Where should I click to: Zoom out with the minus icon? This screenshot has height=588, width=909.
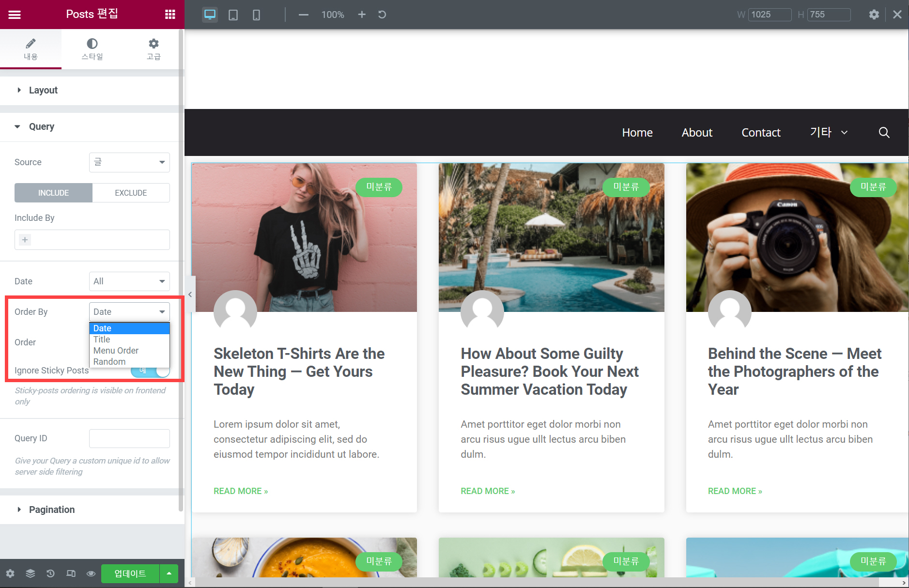pyautogui.click(x=304, y=15)
